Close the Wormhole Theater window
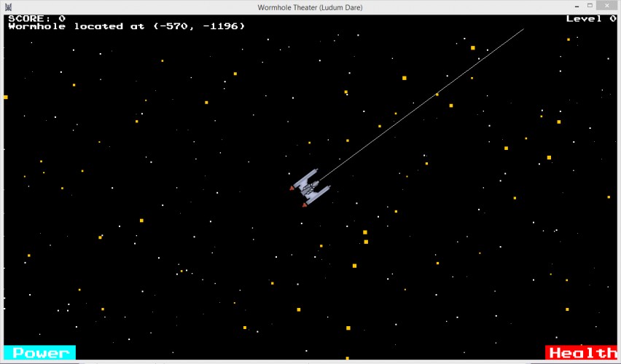The image size is (621, 364). 607,6
